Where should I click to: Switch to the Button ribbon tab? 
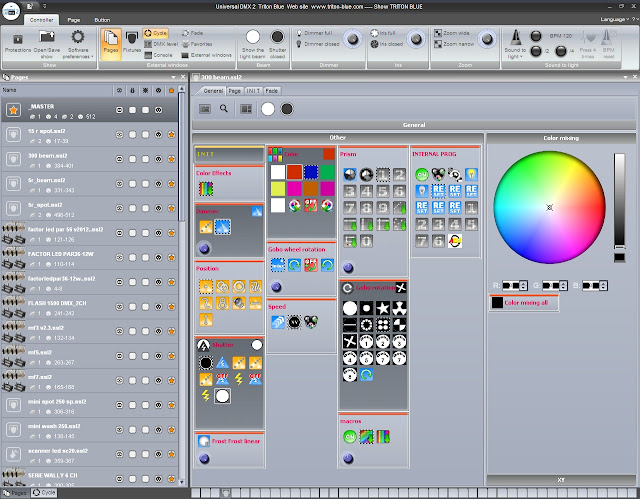(102, 18)
